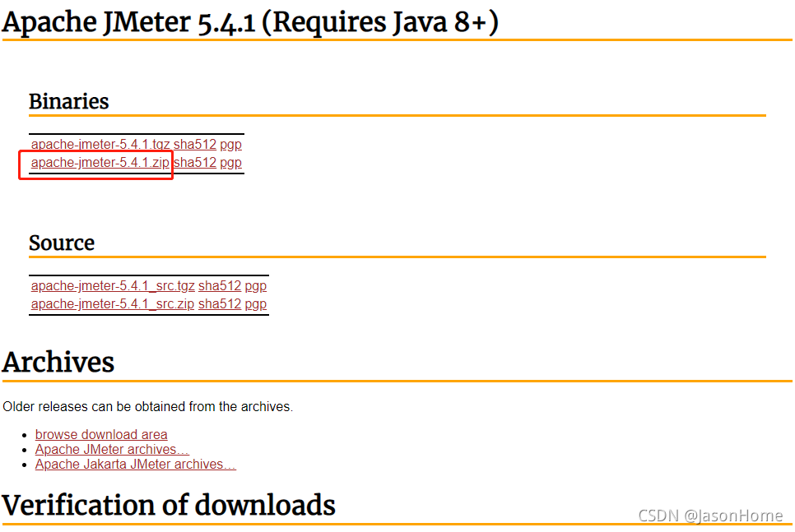Click the 'Archives' heading
Viewport: 795px width, 532px height.
click(x=58, y=363)
